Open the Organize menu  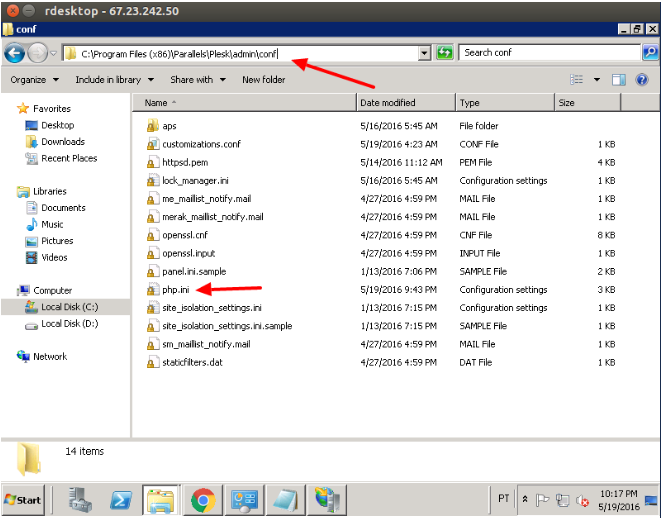35,80
